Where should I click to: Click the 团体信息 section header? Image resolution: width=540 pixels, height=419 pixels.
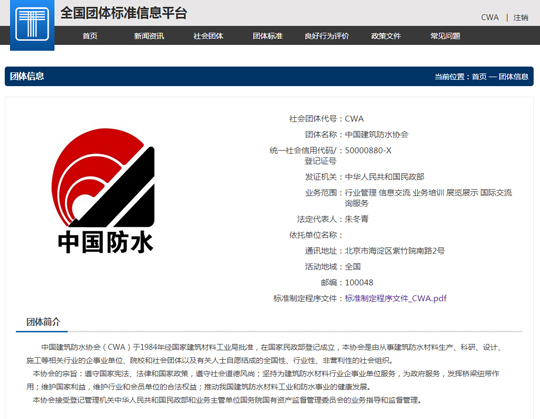[x=27, y=76]
